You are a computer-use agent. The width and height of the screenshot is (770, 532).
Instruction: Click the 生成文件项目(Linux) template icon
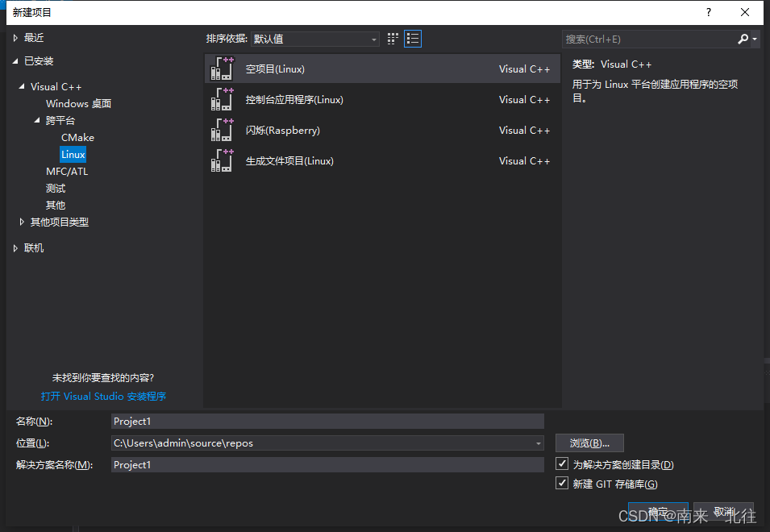coord(222,160)
